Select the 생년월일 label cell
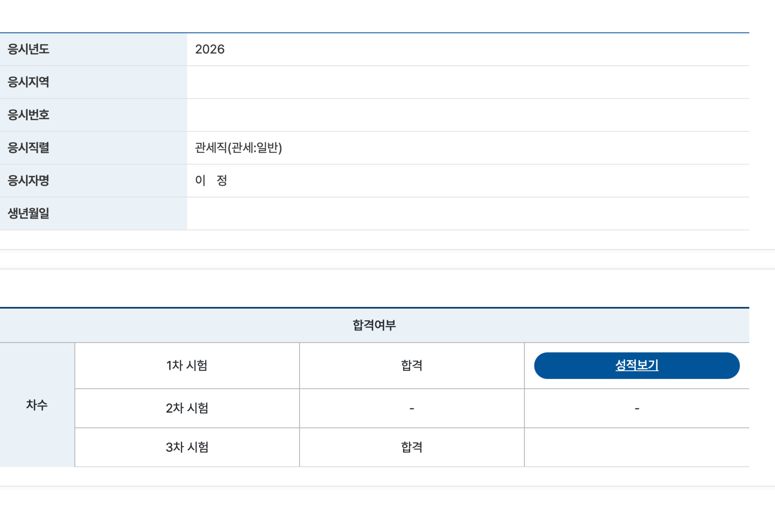 pyautogui.click(x=93, y=213)
